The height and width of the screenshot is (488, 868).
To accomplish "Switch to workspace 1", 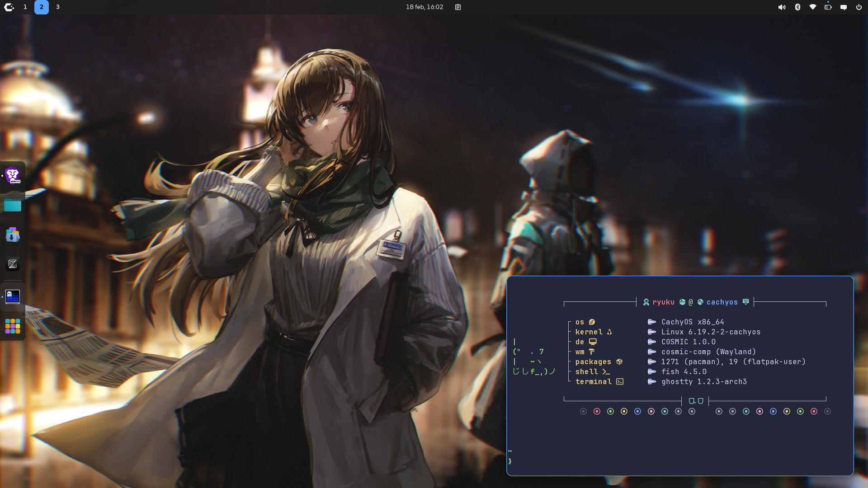I will [x=25, y=7].
